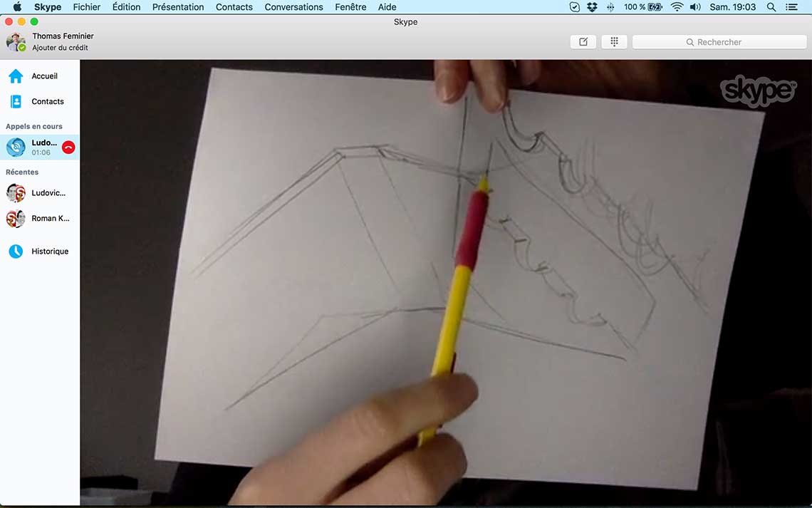Click the Thomas Feminier name
Viewport: 812px width, 508px height.
tap(63, 36)
